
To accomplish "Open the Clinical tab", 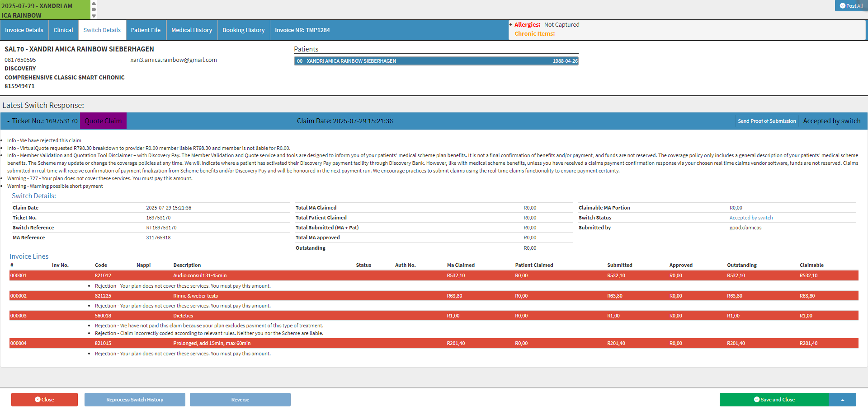I will tap(63, 30).
